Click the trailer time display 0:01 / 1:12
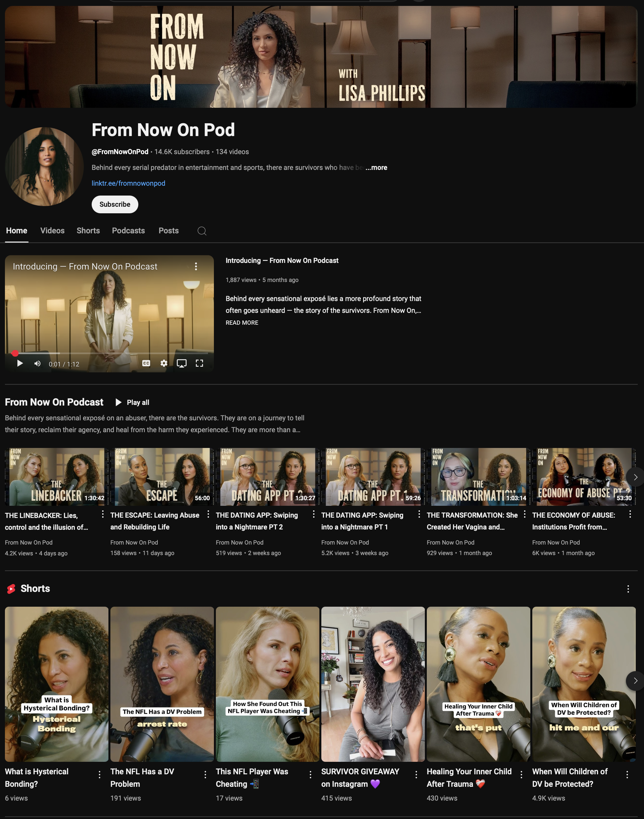The image size is (644, 819). pos(64,364)
